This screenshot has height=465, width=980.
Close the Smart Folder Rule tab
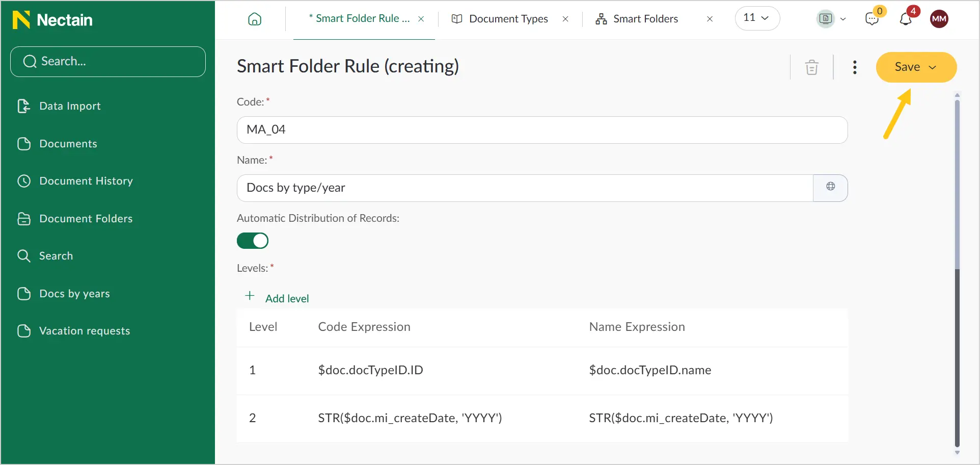click(421, 19)
